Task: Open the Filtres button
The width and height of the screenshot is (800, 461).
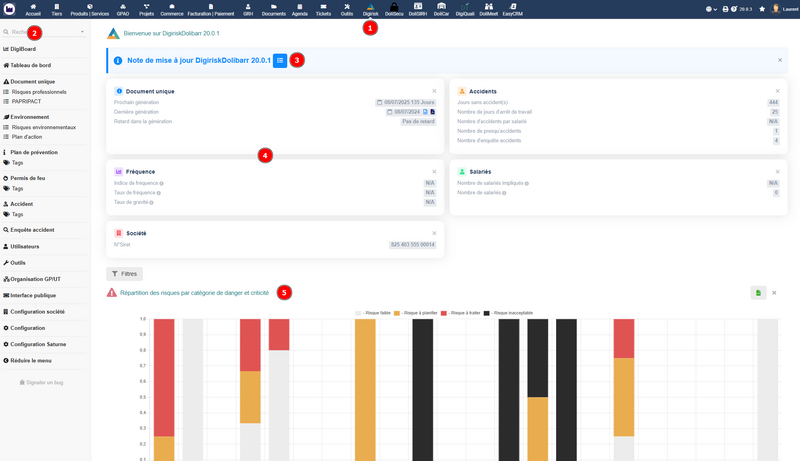Action: [x=124, y=274]
